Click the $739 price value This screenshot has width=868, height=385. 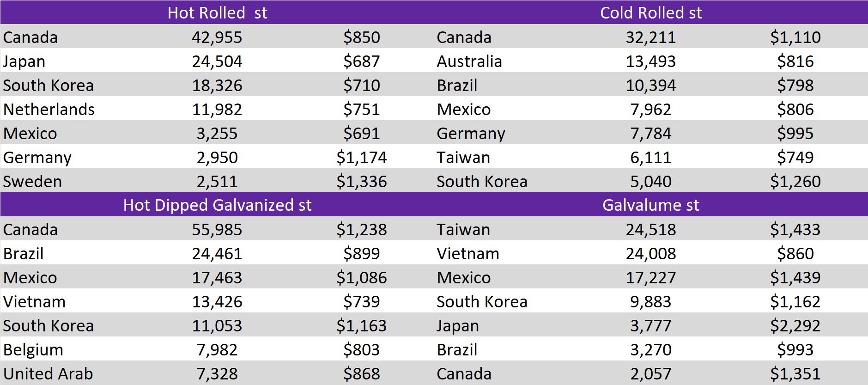coord(361,302)
